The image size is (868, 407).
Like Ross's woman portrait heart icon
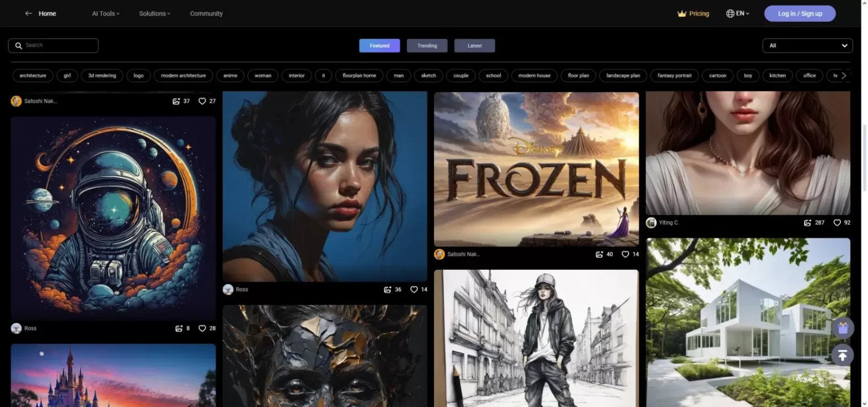(414, 290)
